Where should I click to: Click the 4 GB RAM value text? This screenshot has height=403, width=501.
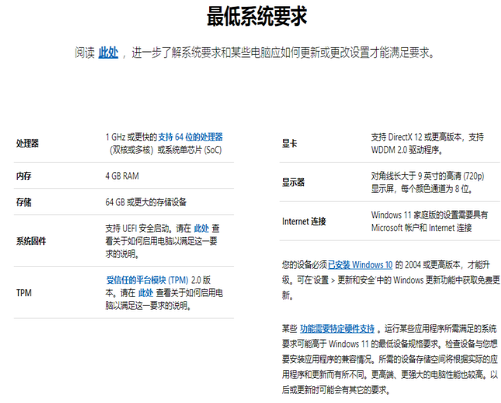tap(122, 176)
